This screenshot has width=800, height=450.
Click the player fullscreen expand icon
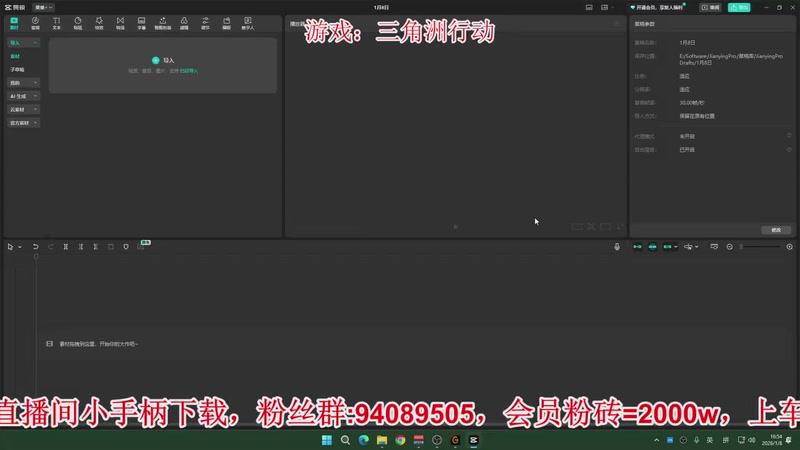(620, 227)
